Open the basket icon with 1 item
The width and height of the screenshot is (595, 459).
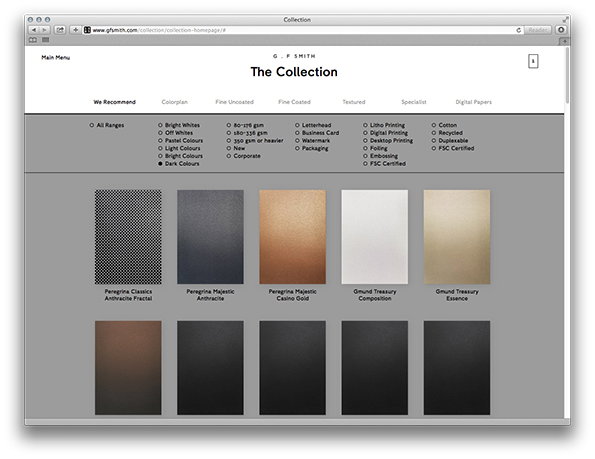click(x=533, y=61)
